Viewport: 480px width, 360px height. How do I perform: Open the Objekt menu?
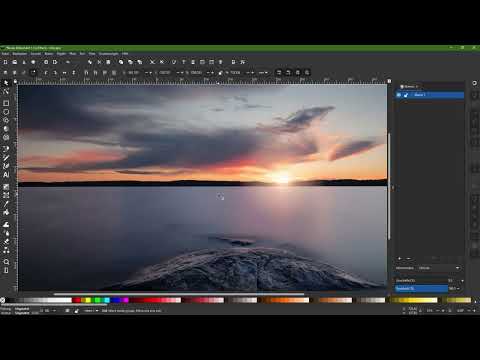click(x=61, y=53)
